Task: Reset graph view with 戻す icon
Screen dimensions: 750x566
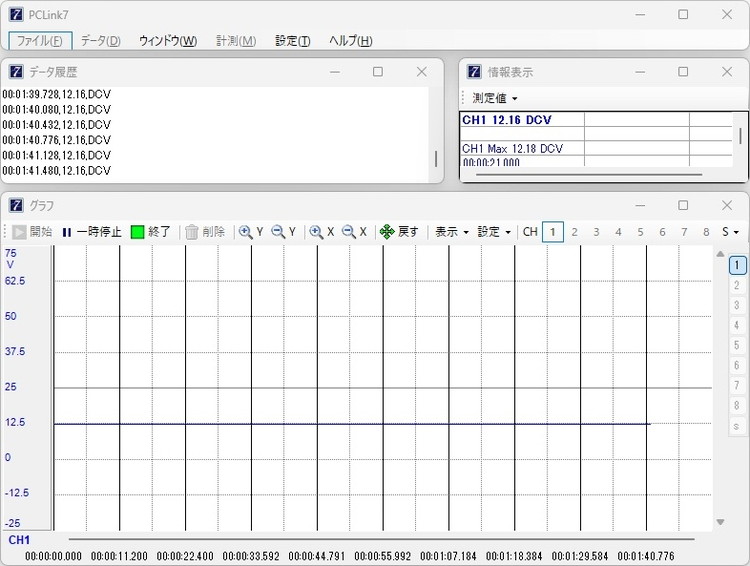Action: pyautogui.click(x=399, y=232)
